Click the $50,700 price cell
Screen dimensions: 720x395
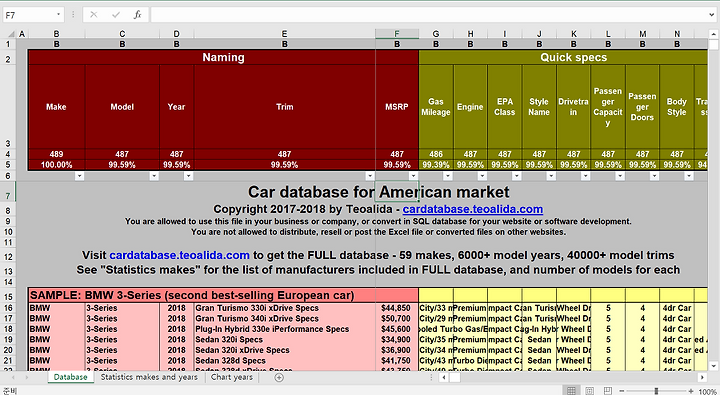click(x=397, y=318)
